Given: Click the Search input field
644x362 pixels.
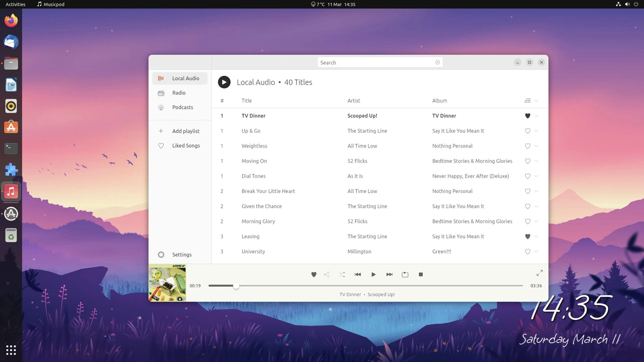Looking at the screenshot, I should pos(380,62).
